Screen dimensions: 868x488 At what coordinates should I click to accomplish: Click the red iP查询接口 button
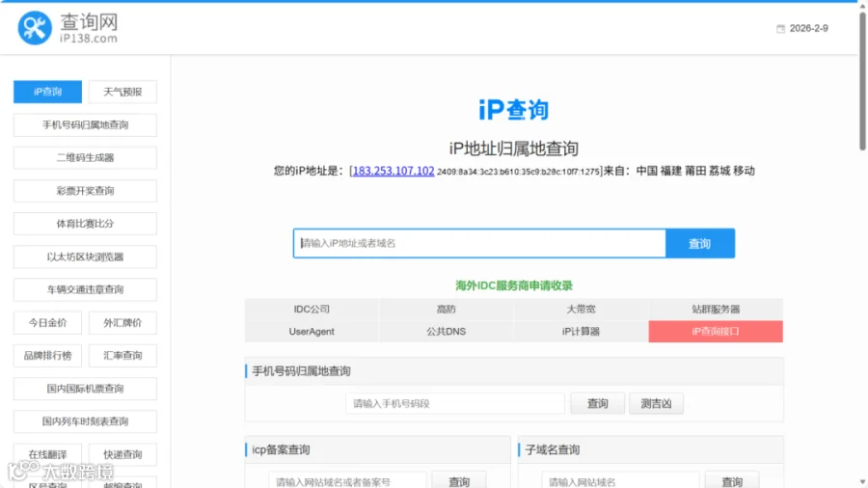point(716,332)
